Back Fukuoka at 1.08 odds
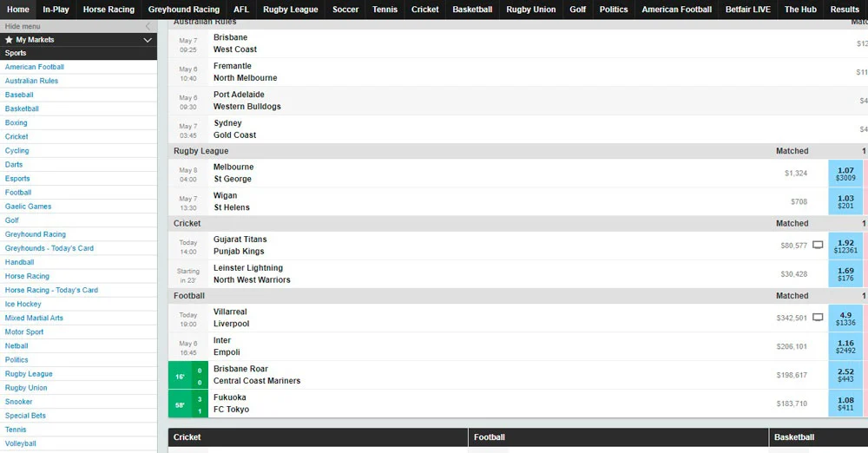The image size is (868, 453). pos(845,404)
